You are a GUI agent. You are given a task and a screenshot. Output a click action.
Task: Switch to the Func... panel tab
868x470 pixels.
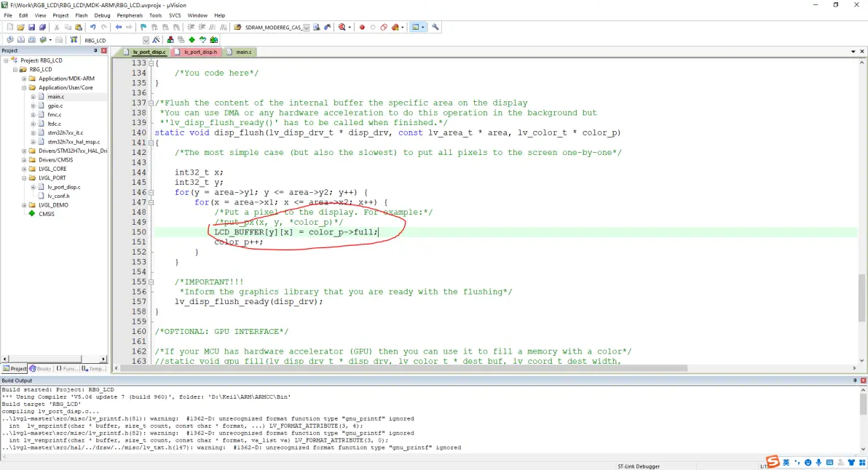tap(67, 368)
